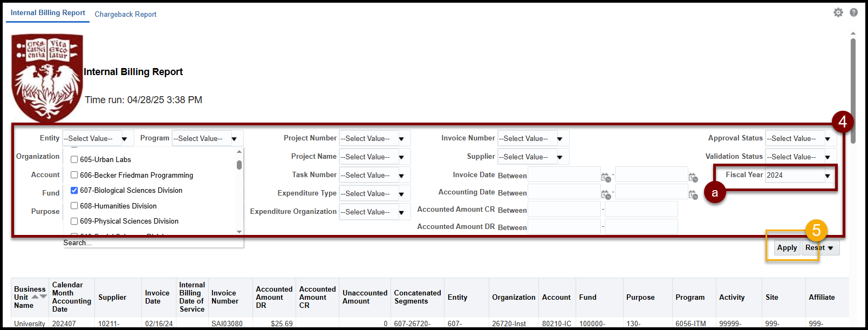Screen dimensions: 868x330
Task: Switch to the Chargeback Report tab
Action: click(125, 14)
